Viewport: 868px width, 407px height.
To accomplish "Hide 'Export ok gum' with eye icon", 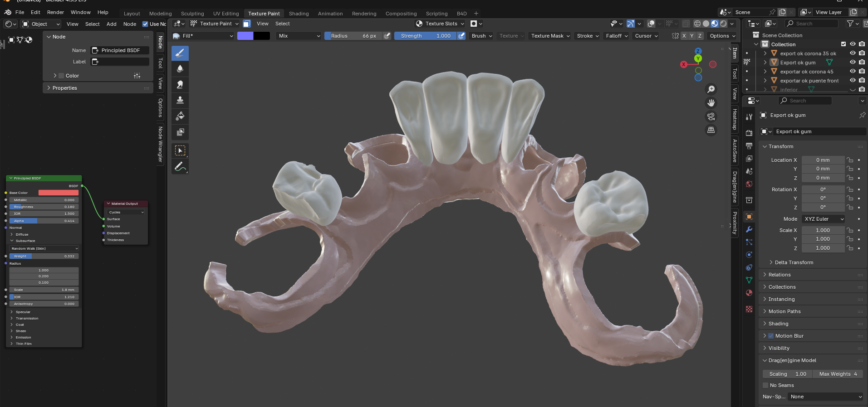I will tap(853, 63).
